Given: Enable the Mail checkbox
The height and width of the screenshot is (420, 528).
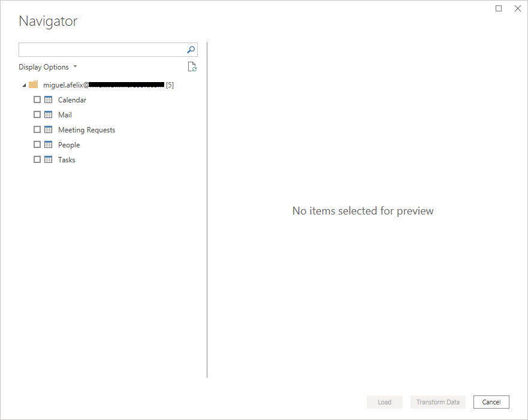Looking at the screenshot, I should (37, 114).
